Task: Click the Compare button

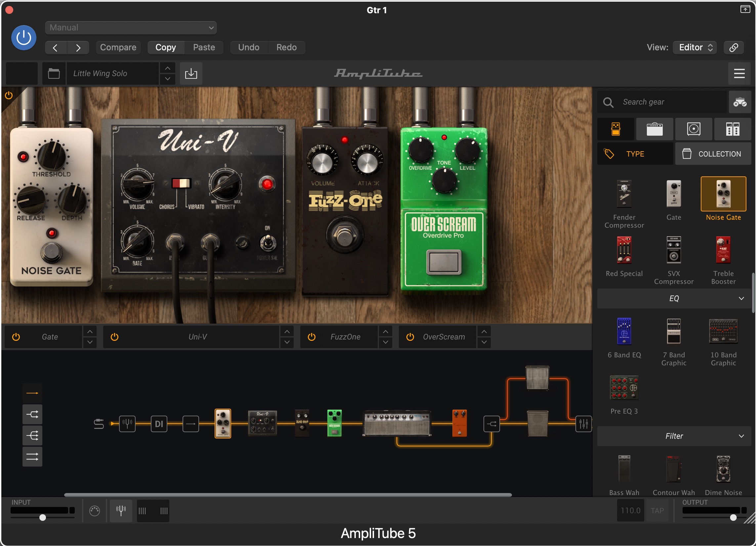Action: pos(118,47)
